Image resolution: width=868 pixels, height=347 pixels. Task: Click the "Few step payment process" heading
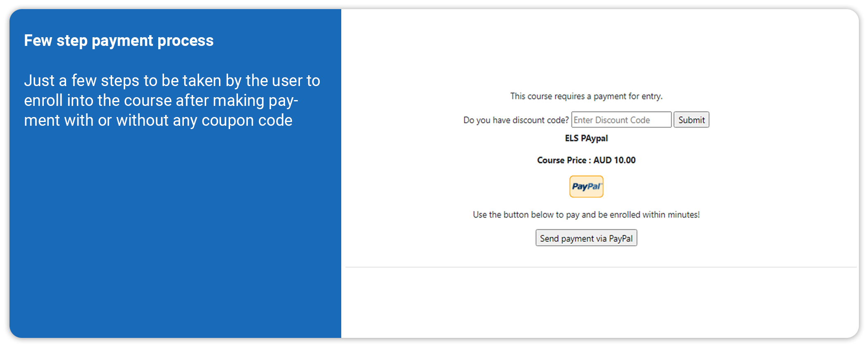(x=119, y=41)
